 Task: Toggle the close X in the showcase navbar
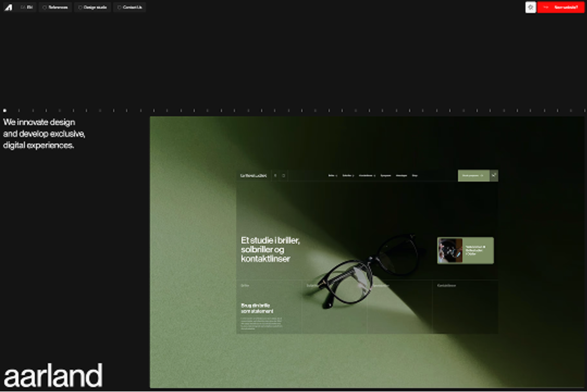(494, 175)
